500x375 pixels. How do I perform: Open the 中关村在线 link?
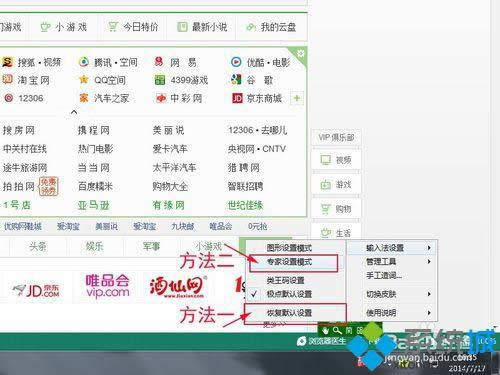tap(25, 149)
